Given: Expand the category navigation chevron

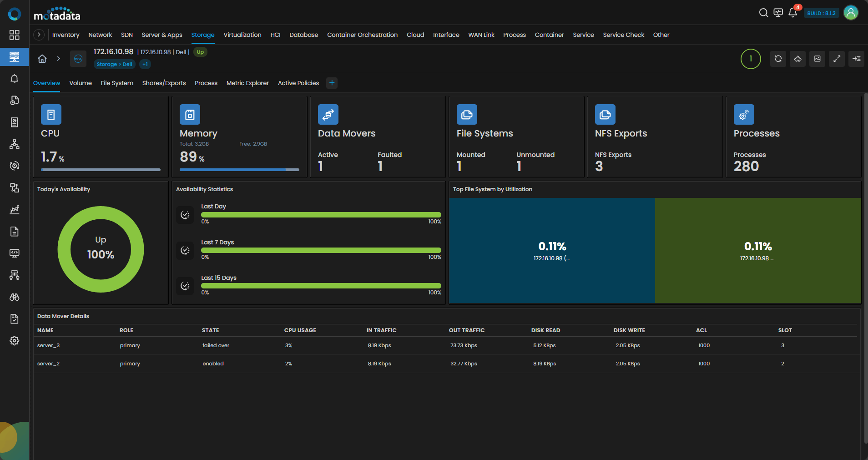Looking at the screenshot, I should [x=39, y=35].
